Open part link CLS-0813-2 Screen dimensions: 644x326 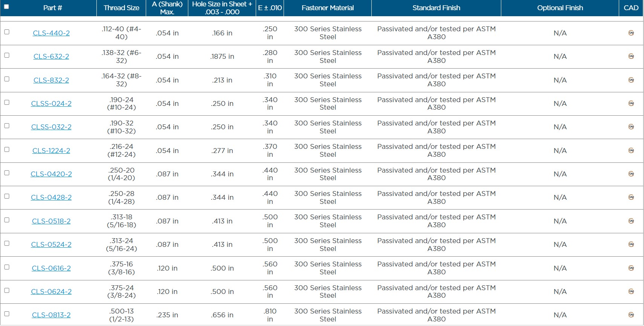coord(51,315)
